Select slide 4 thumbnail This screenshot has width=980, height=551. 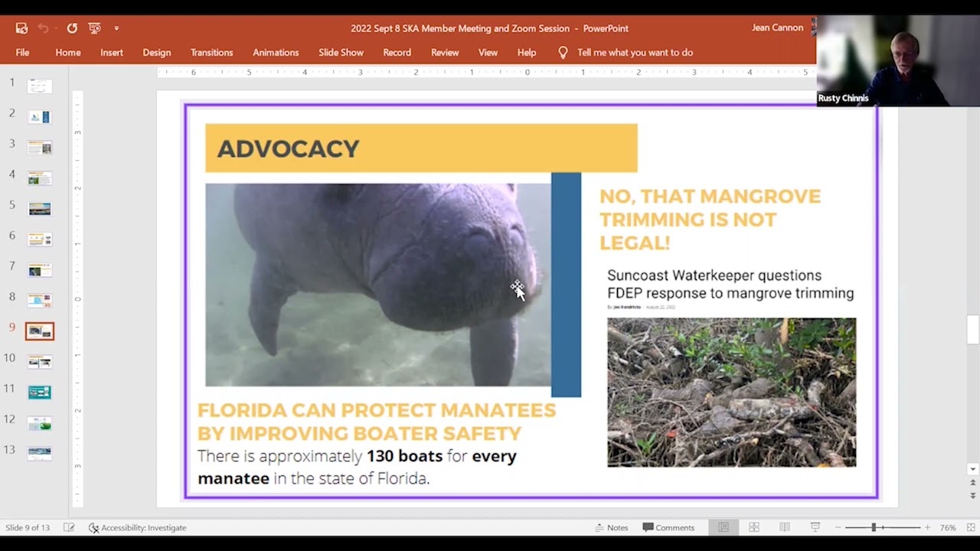point(40,178)
